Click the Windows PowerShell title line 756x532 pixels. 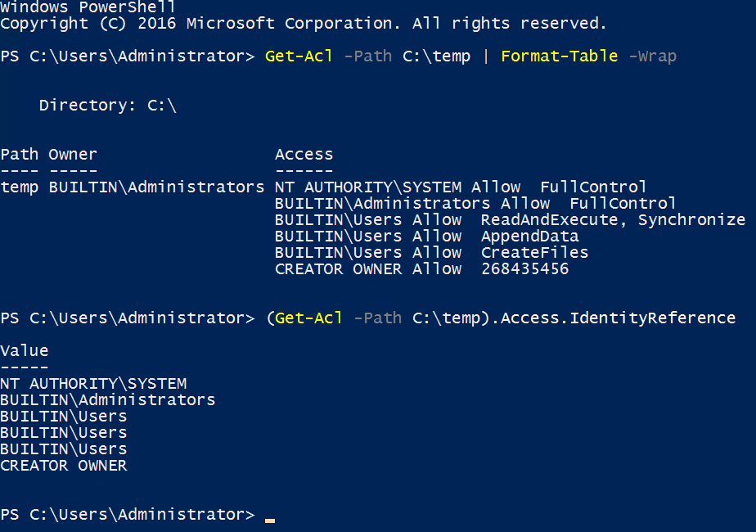click(x=88, y=7)
